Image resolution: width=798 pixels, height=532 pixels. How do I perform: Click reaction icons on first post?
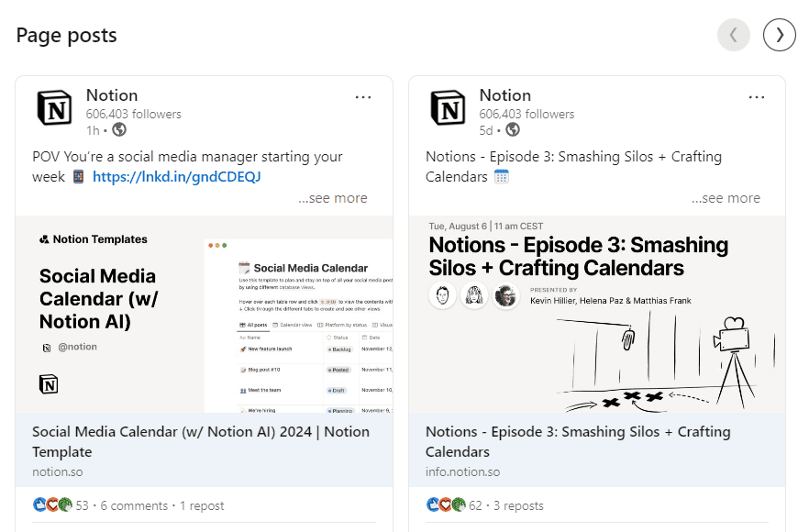(52, 505)
